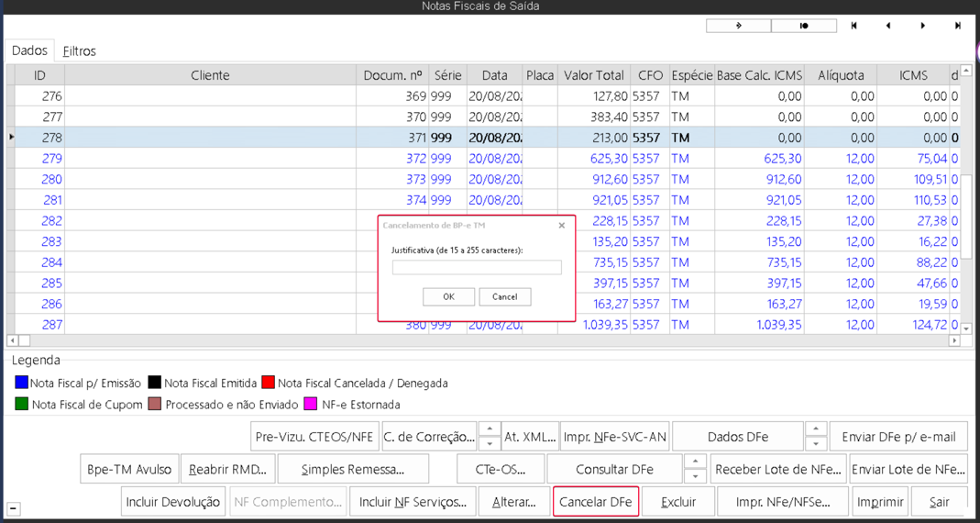This screenshot has width=980, height=523.
Task: Click the grid vertical scrollbar down arrow
Action: [x=966, y=328]
